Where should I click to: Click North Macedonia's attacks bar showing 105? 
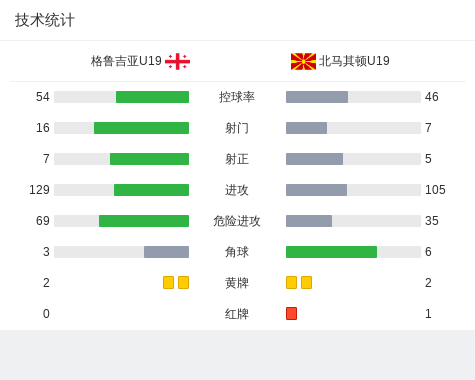pos(316,190)
